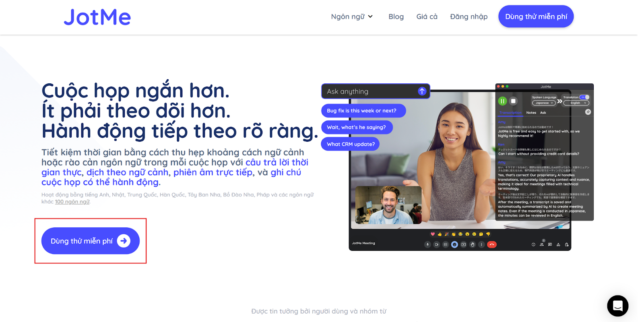Open the chat widget bubble

[617, 306]
